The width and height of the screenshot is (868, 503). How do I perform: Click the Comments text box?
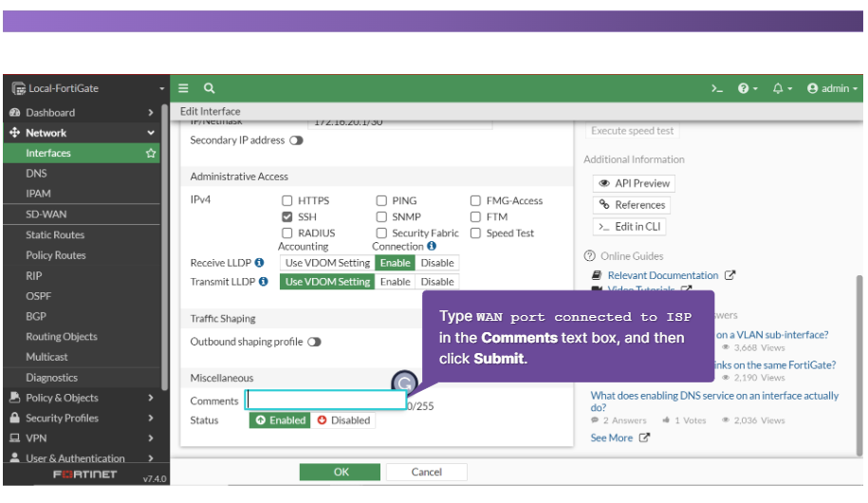coord(326,400)
